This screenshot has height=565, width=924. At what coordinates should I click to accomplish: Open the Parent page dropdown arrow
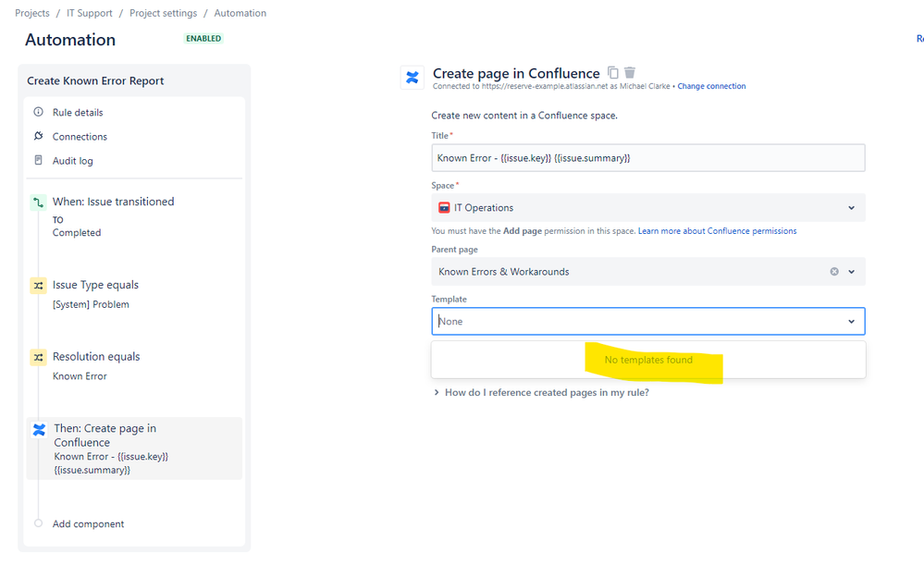pos(852,272)
